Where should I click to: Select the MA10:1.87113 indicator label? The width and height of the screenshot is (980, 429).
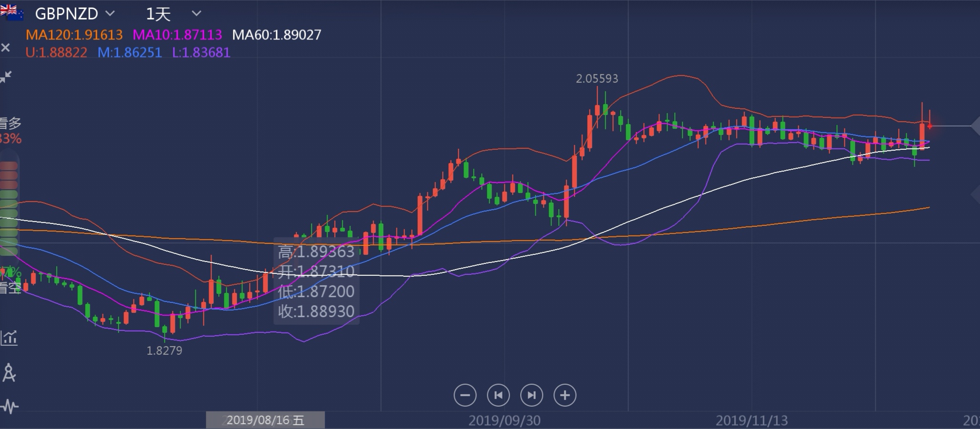pyautogui.click(x=177, y=35)
